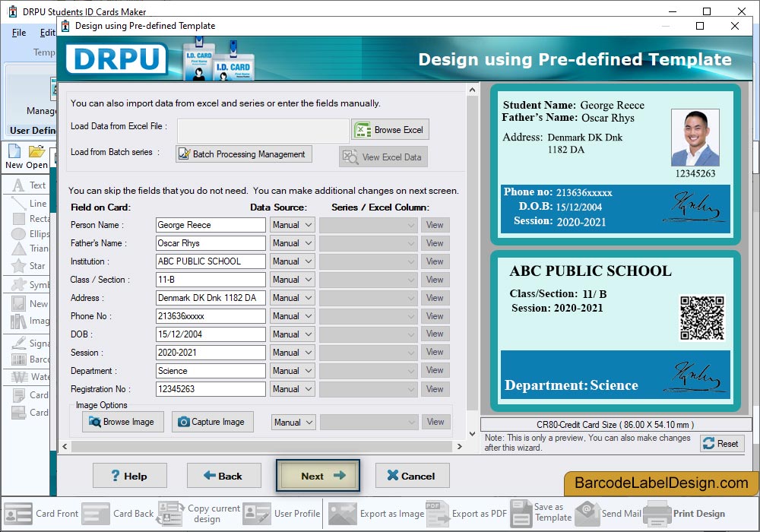Open Father's Name data source dropdown

293,243
